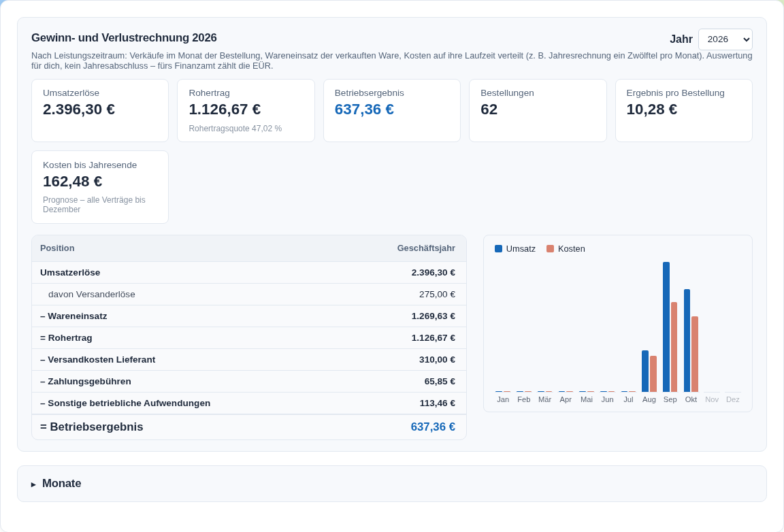Click the Geschäftsjahr column header
The width and height of the screenshot is (784, 532).
tap(426, 248)
